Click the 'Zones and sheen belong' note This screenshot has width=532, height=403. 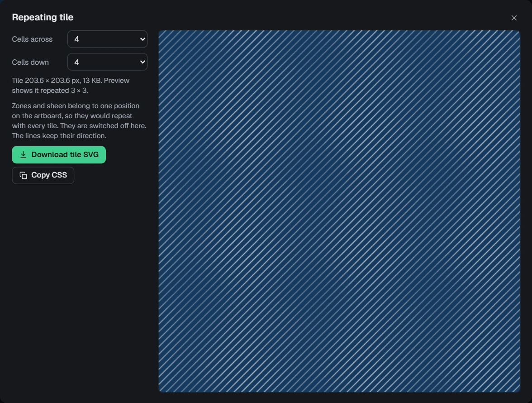click(x=79, y=121)
